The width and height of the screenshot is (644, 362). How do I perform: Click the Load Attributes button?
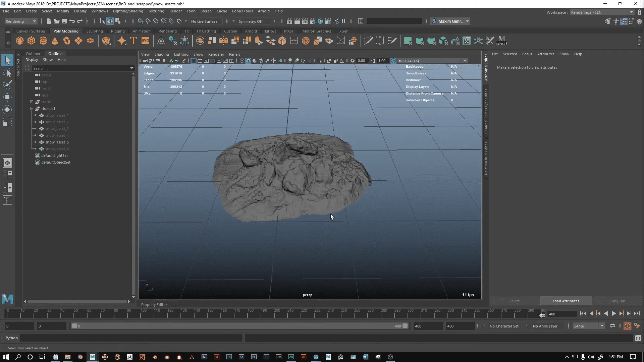[x=566, y=301]
